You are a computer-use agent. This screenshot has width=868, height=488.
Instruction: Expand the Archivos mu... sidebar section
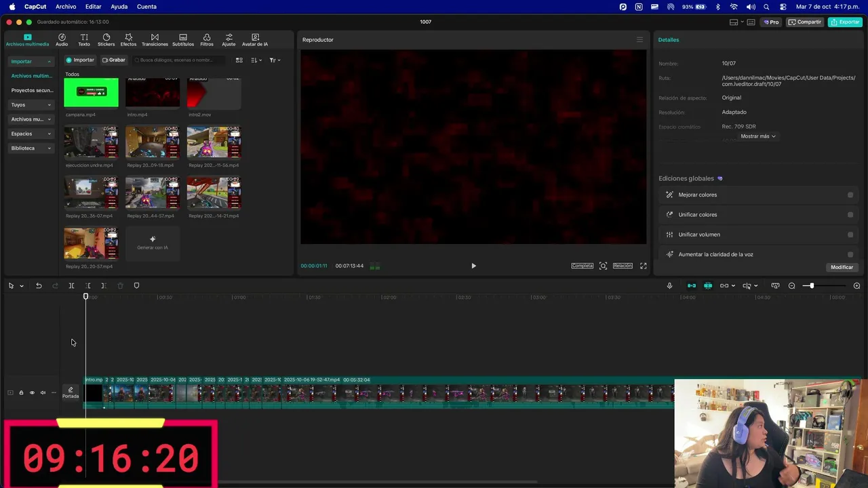point(31,119)
